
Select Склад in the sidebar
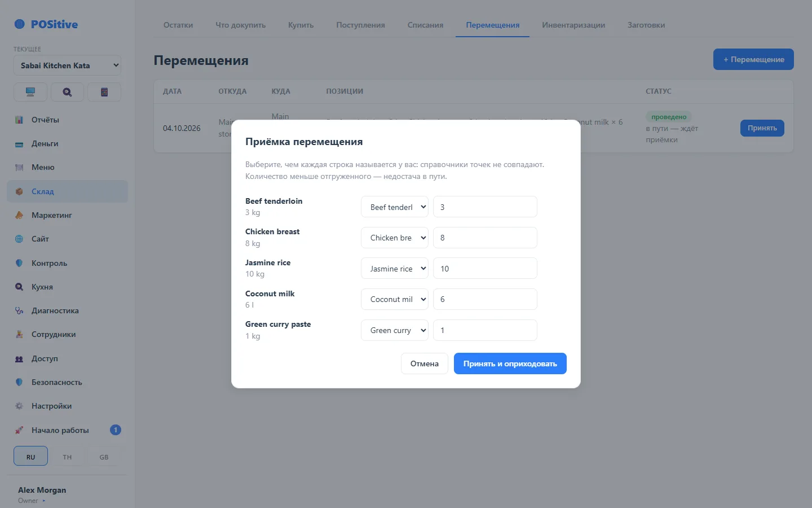[x=67, y=191]
